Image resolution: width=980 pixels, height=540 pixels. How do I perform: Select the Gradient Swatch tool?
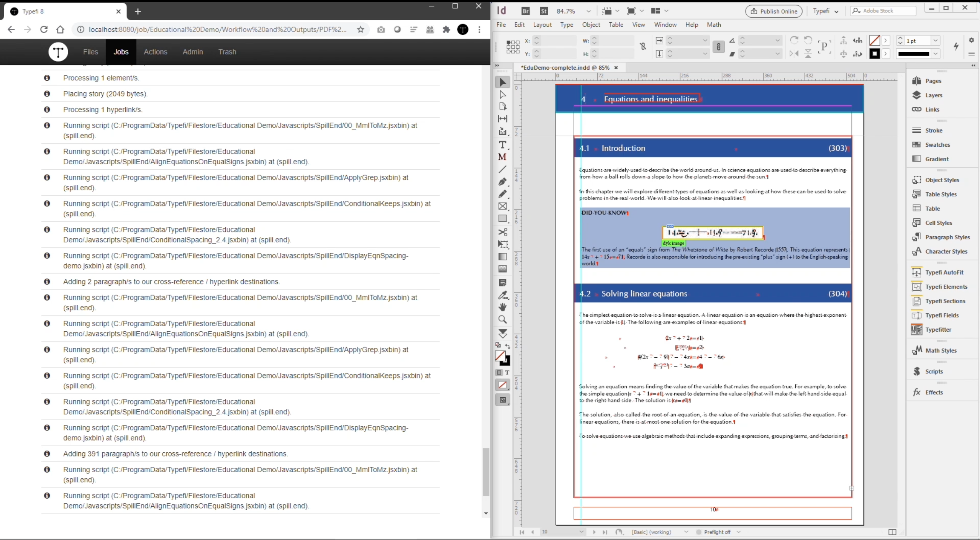[503, 257]
